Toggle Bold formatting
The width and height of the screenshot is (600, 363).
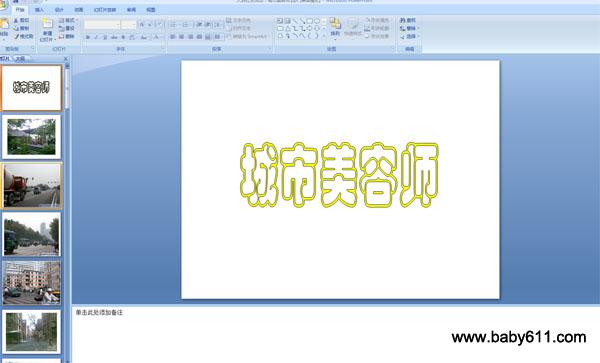[x=88, y=37]
